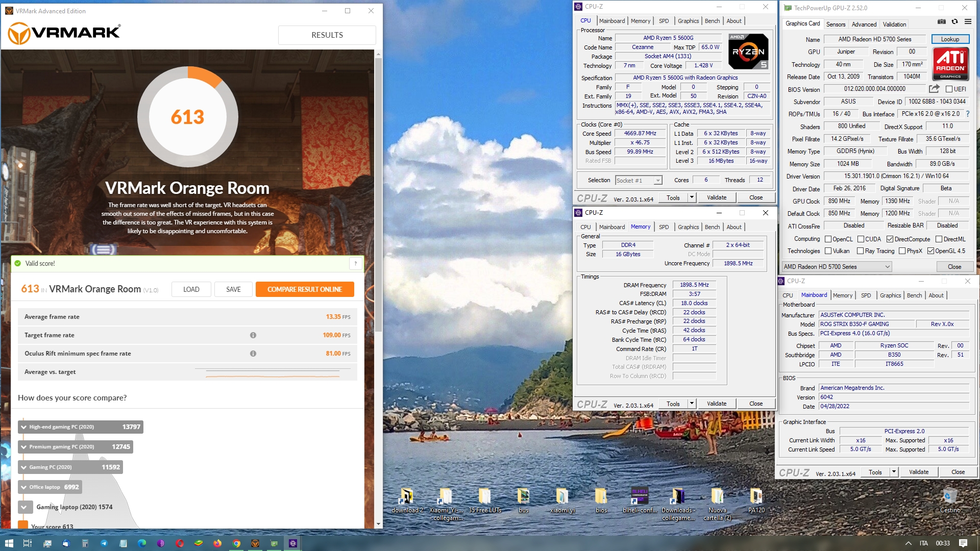
Task: Open Firefox from the taskbar
Action: click(x=217, y=543)
